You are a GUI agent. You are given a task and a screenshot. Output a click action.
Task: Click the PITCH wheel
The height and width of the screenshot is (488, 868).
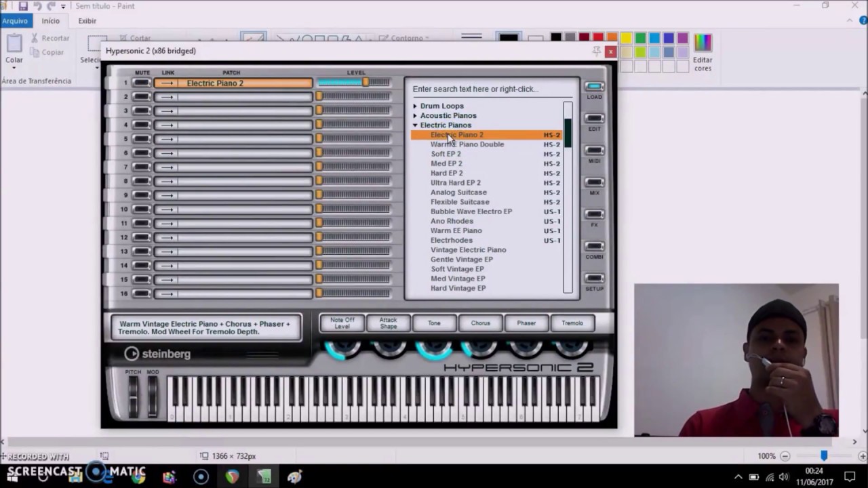tap(133, 396)
